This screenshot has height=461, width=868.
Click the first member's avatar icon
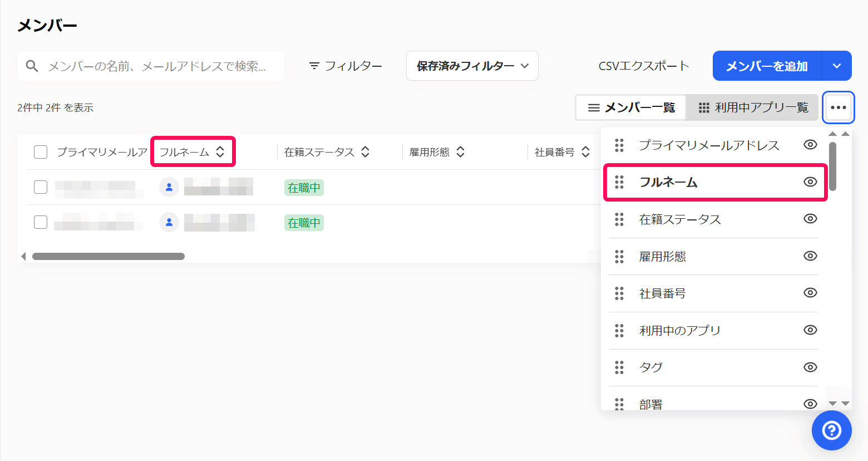[169, 188]
